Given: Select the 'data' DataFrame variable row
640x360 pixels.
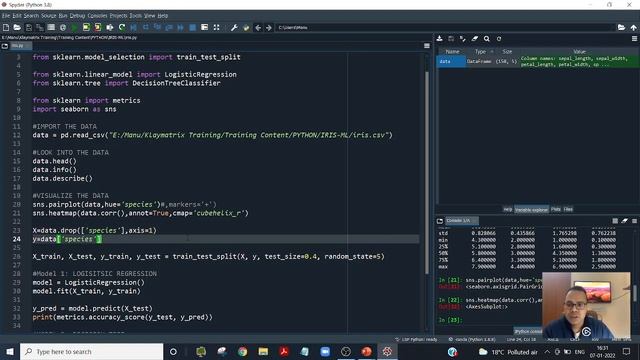Looking at the screenshot, I should tap(538, 62).
